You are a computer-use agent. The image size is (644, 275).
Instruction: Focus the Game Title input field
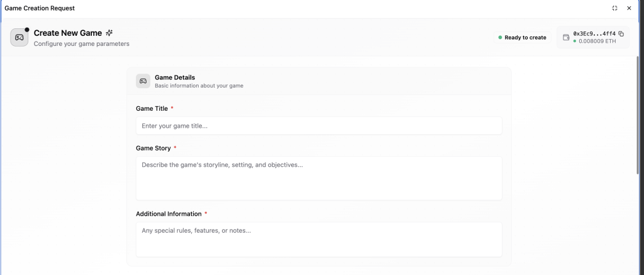tap(319, 126)
